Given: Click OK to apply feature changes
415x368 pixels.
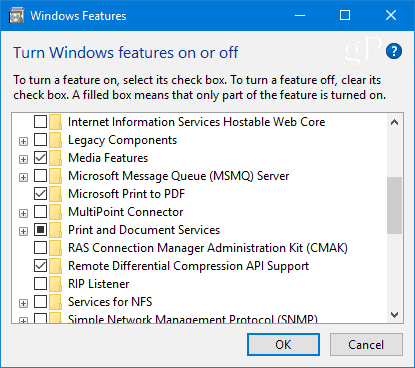Looking at the screenshot, I should pyautogui.click(x=283, y=345).
